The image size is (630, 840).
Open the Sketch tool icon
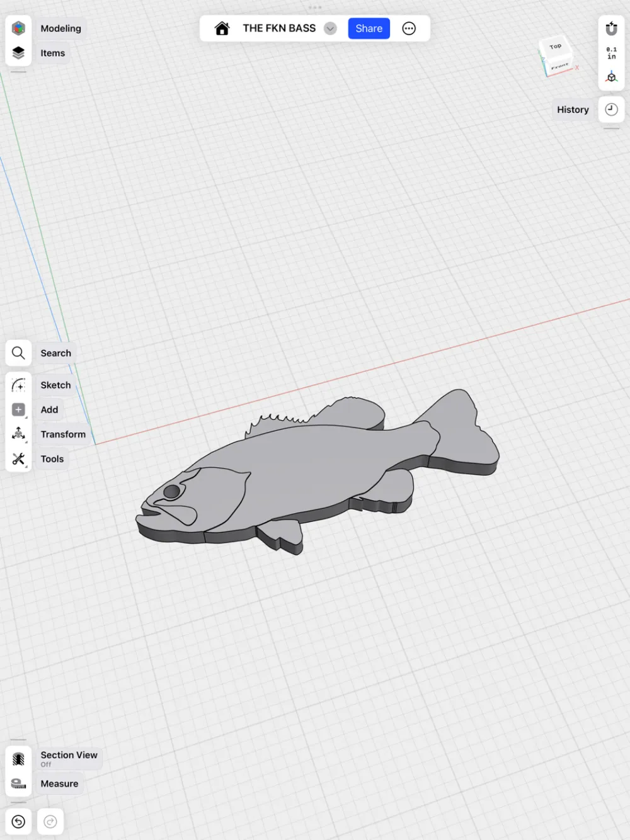coord(18,385)
